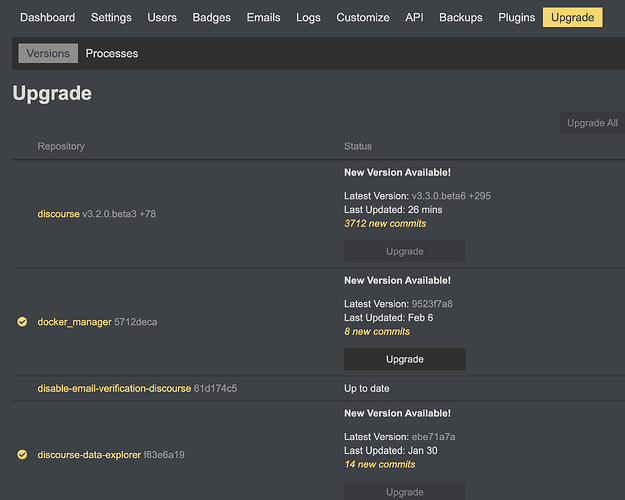Click the Last Updated: Feb 6 text

coord(389,317)
